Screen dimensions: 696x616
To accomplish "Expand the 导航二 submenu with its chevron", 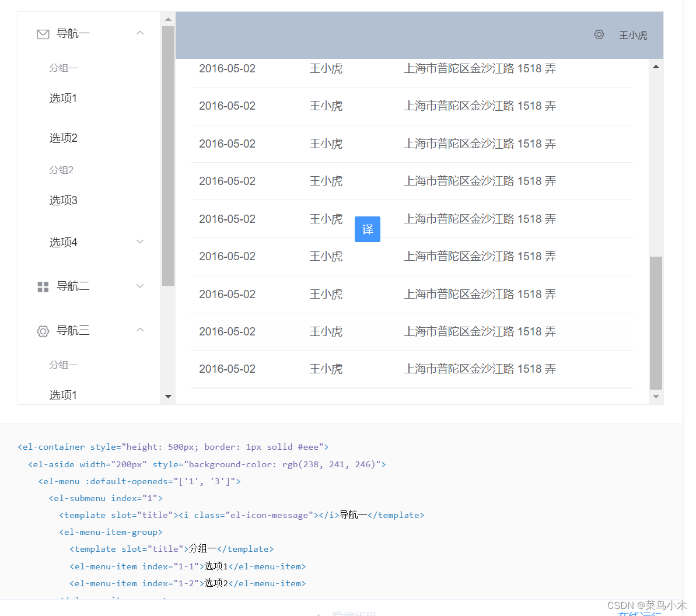I will click(x=140, y=286).
